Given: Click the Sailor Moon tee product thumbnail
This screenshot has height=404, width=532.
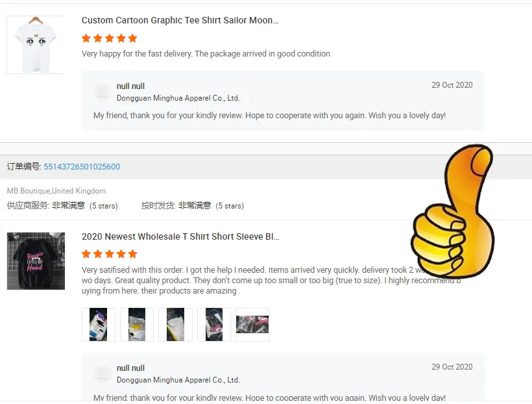Looking at the screenshot, I should 36,45.
